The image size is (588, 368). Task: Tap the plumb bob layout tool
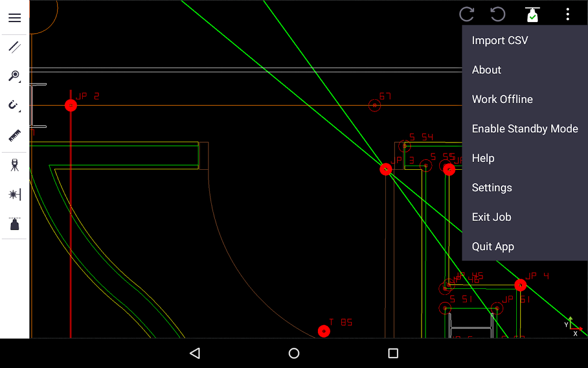point(15,224)
